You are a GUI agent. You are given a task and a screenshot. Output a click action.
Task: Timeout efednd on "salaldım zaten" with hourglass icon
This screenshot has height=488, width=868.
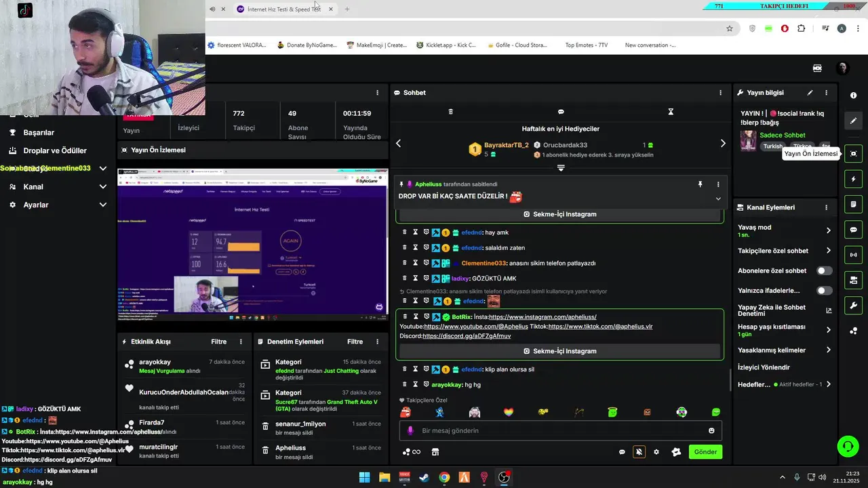[415, 247]
